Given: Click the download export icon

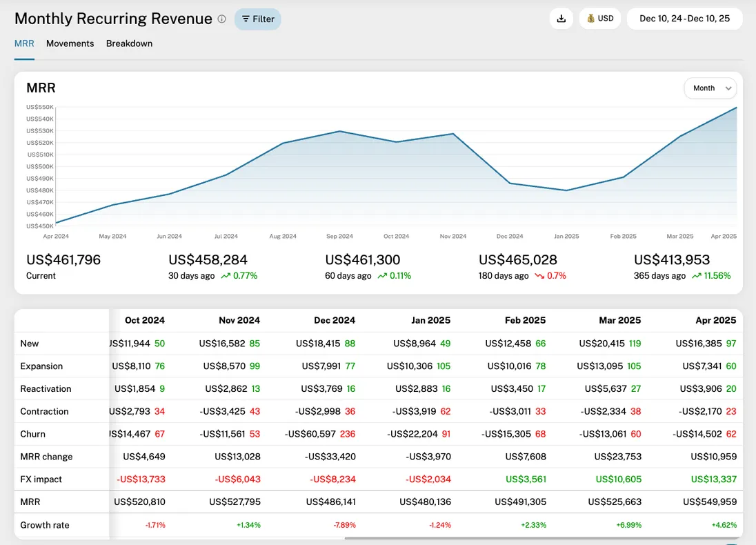Looking at the screenshot, I should 561,19.
